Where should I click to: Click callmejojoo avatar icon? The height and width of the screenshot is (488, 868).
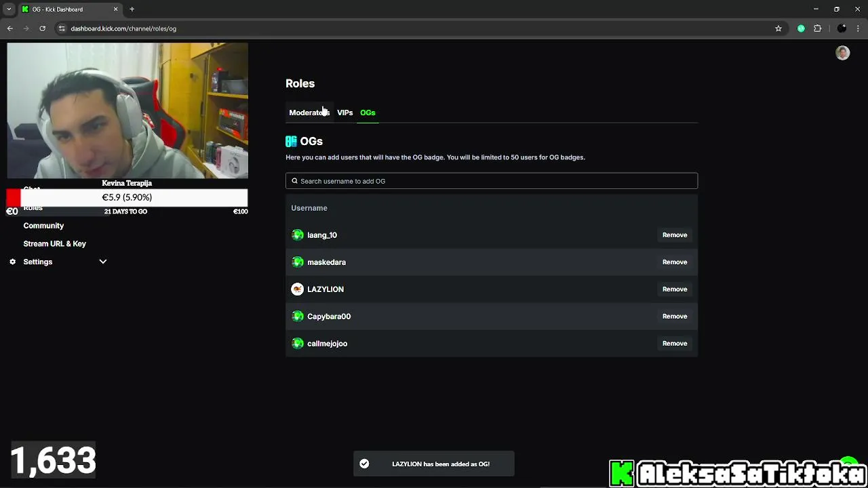(297, 343)
